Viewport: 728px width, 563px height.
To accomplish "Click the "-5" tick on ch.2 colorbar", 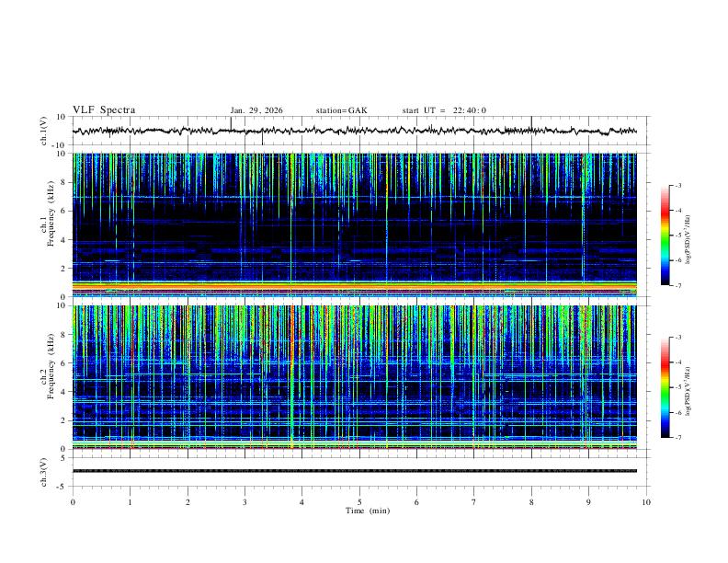I will tap(677, 387).
